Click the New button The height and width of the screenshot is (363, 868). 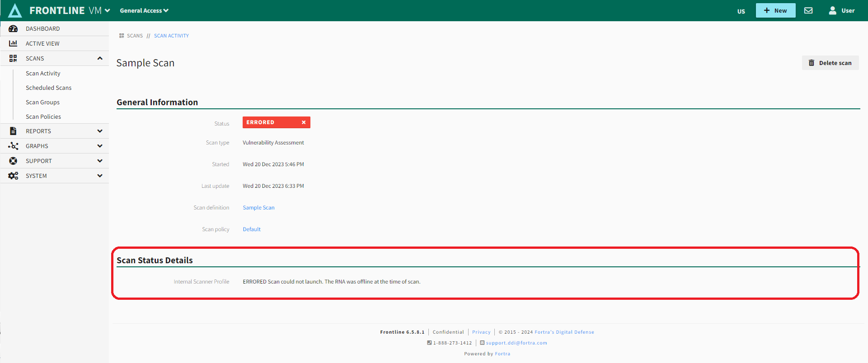pos(775,10)
